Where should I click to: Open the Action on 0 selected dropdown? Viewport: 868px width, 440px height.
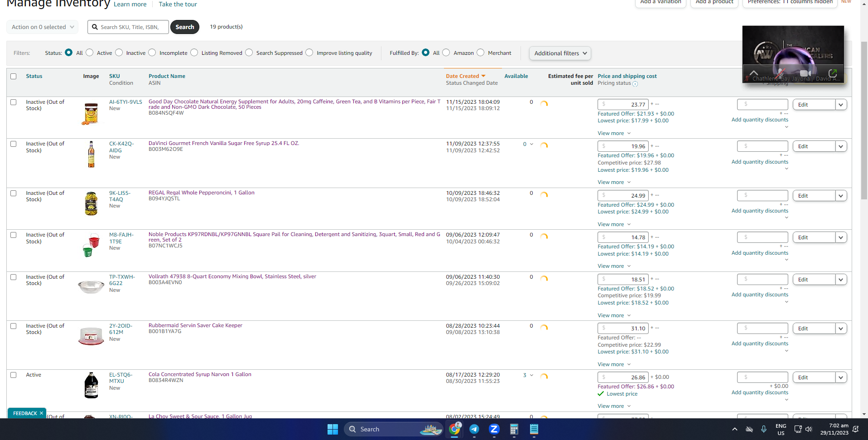[x=43, y=27]
